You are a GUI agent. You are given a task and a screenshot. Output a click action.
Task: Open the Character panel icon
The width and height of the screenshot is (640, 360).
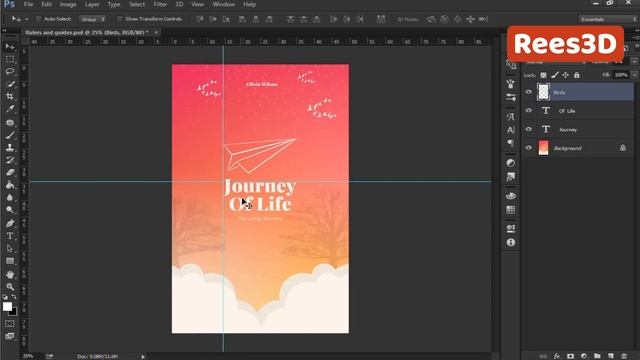(511, 130)
